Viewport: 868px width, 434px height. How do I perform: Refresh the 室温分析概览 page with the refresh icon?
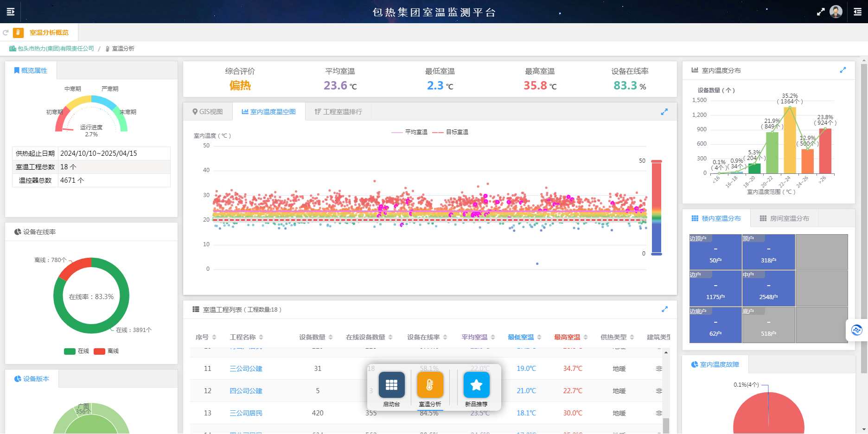(6, 32)
